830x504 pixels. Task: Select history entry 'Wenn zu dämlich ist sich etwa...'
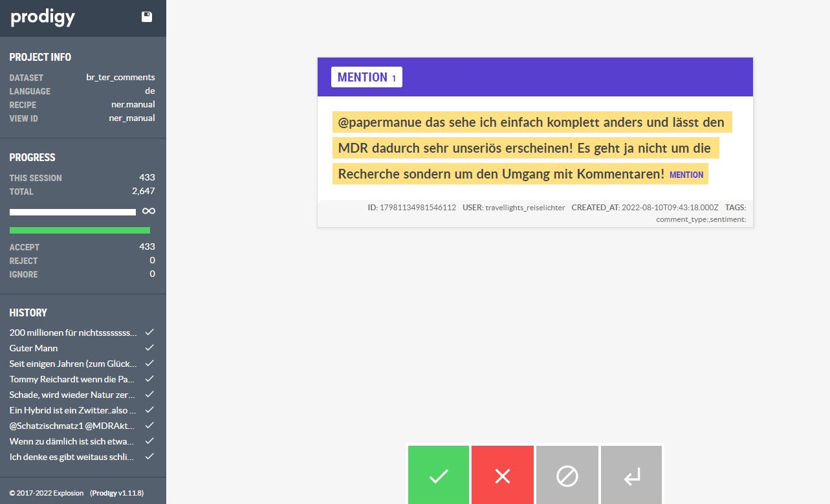pyautogui.click(x=73, y=441)
